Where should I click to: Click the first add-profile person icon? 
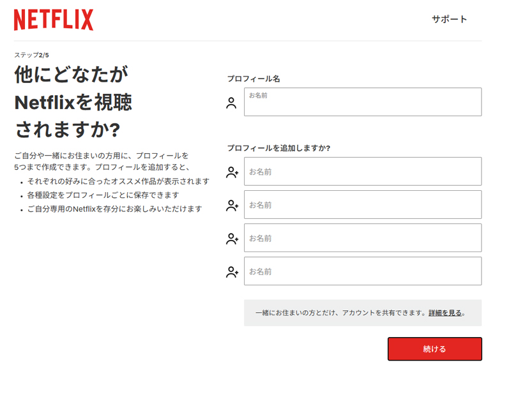(232, 172)
